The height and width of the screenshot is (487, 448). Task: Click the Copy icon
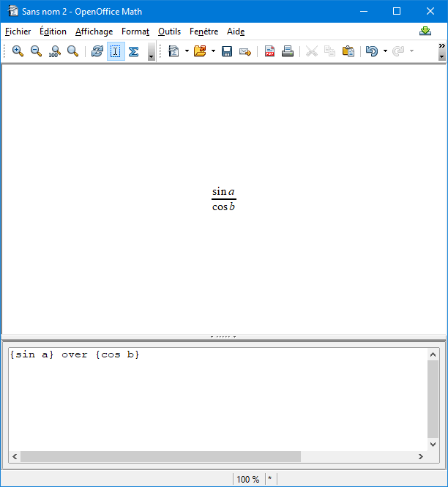[329, 51]
